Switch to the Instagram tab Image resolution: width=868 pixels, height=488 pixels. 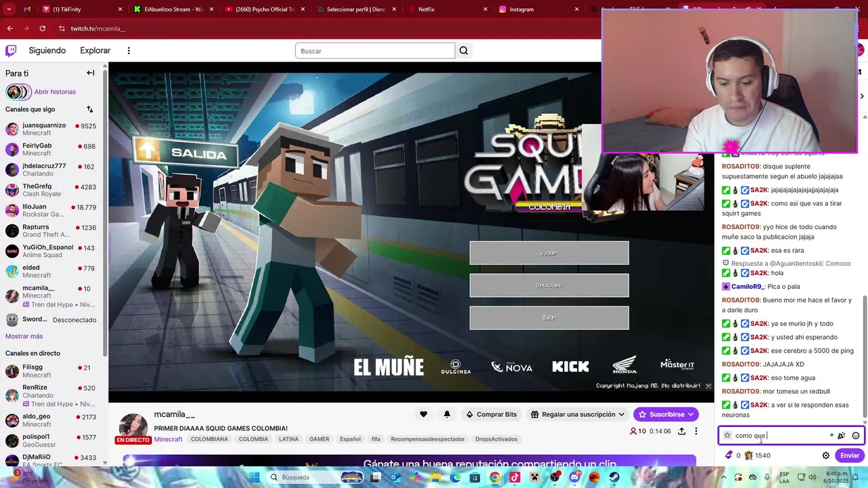click(x=540, y=9)
